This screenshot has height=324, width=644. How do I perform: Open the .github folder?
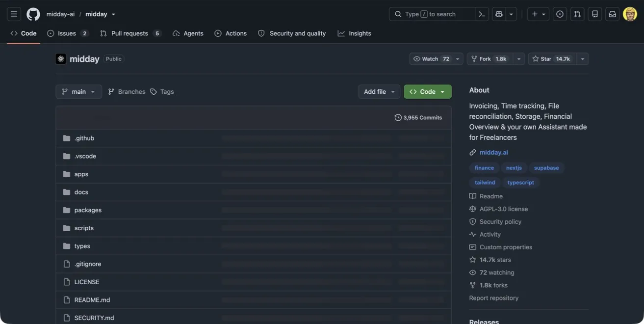84,138
